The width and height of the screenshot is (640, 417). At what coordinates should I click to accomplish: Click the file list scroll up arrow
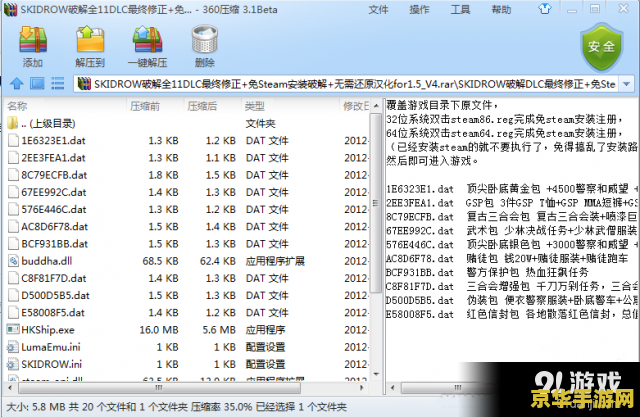pyautogui.click(x=376, y=106)
